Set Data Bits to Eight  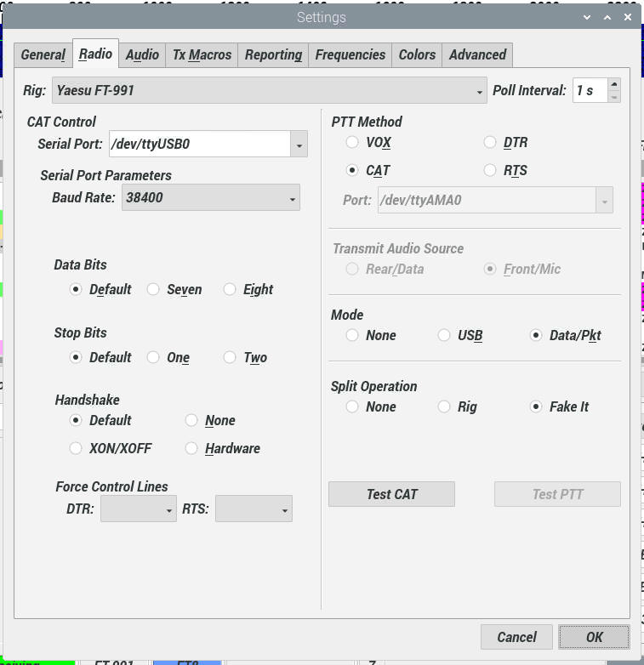click(x=230, y=290)
